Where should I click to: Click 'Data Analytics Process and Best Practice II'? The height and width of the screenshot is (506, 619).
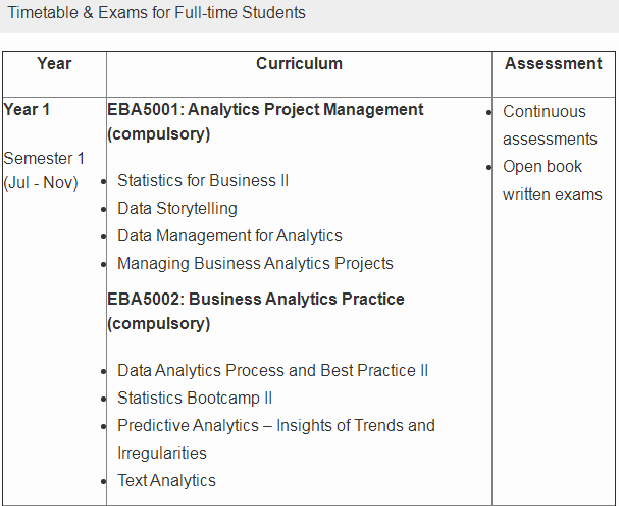(x=272, y=370)
